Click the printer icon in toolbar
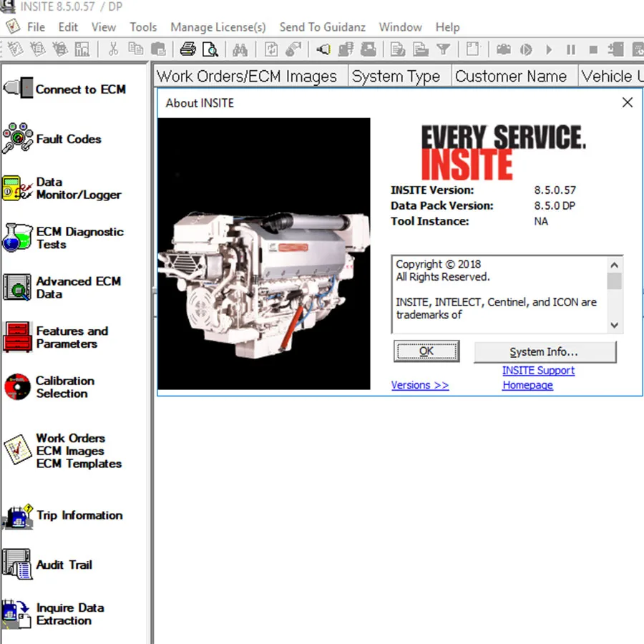The image size is (644, 644). tap(188, 49)
